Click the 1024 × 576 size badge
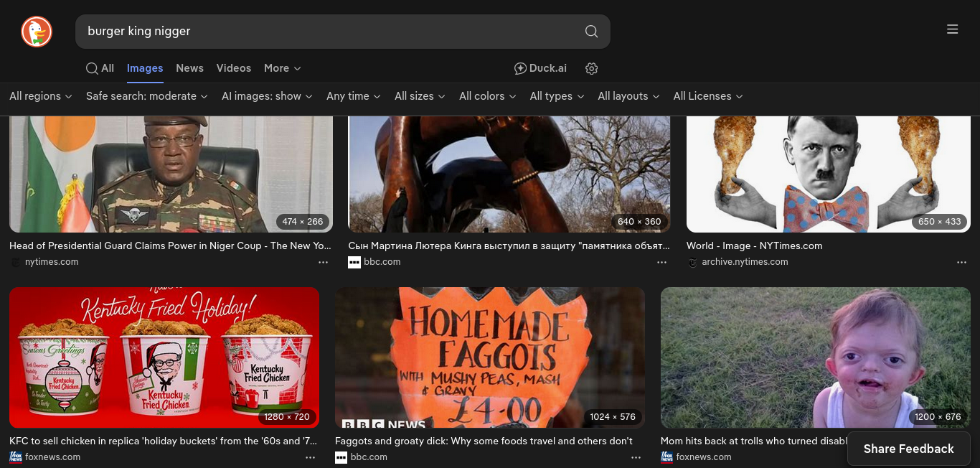This screenshot has width=980, height=468. [613, 416]
